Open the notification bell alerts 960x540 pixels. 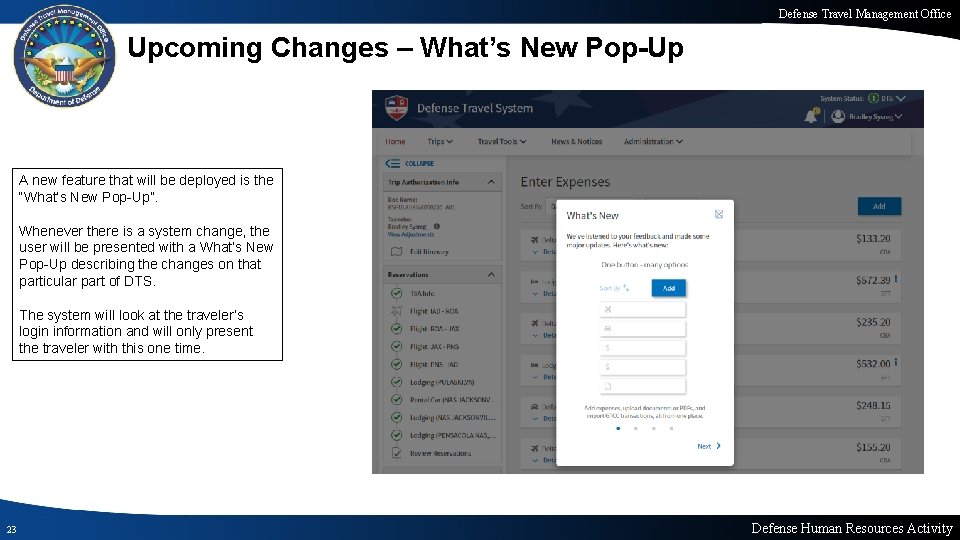pos(811,116)
